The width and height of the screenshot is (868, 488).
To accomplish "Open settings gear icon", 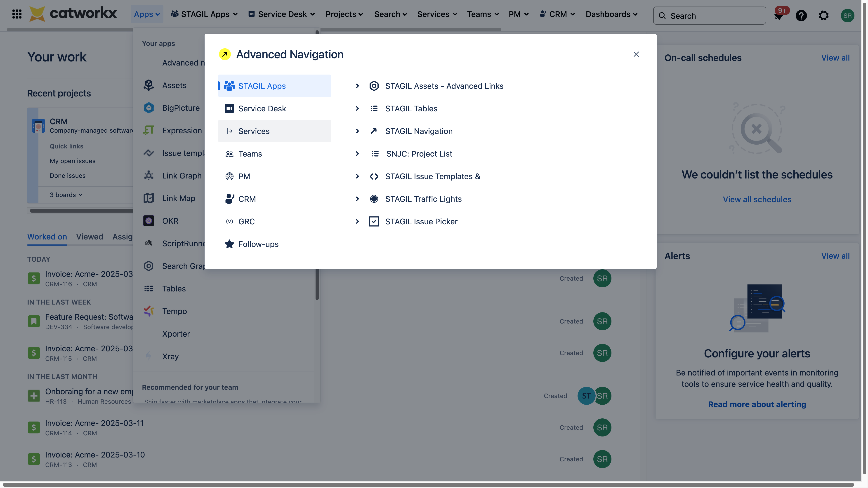I will [x=823, y=16].
